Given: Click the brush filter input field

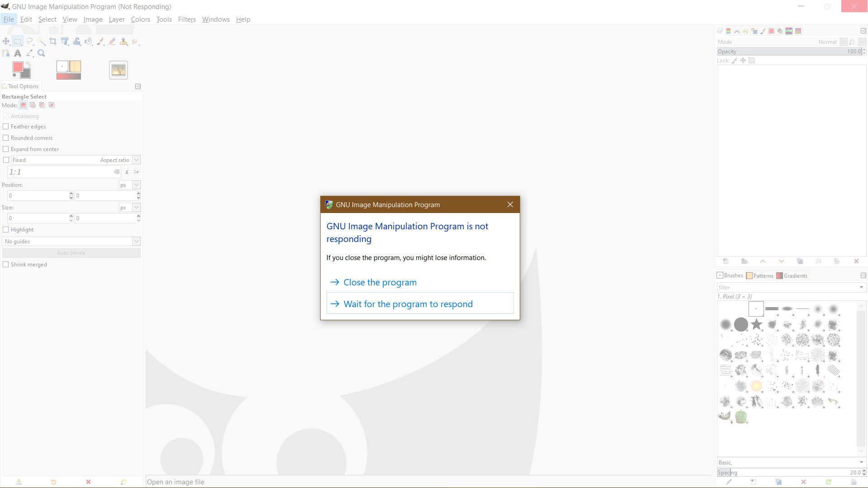Looking at the screenshot, I should click(x=787, y=288).
